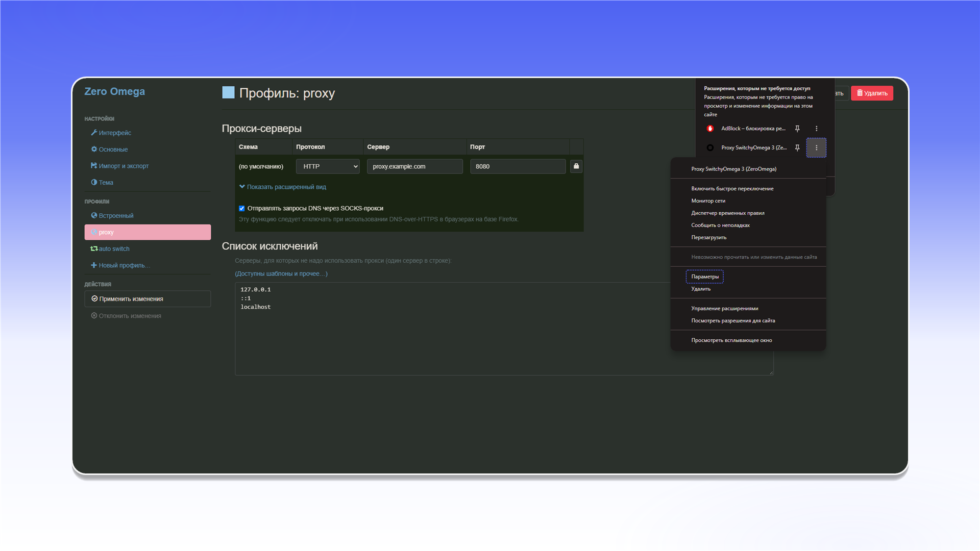Click 'Применить изменения' button

click(148, 299)
